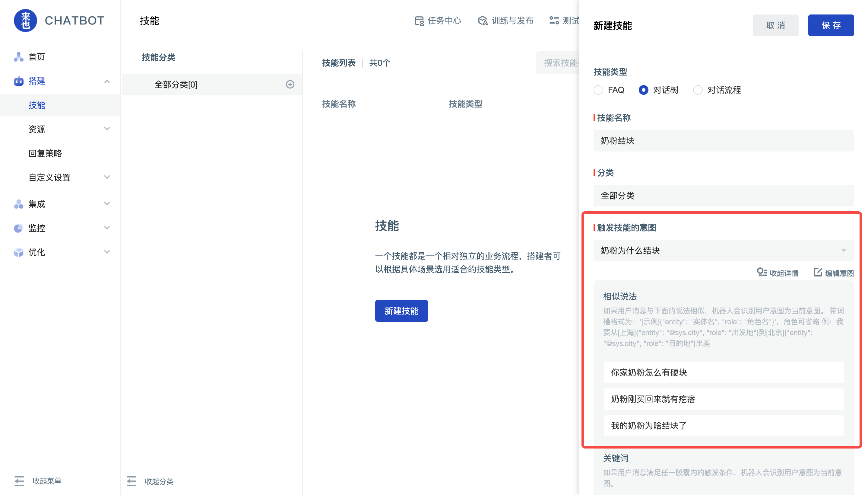Add a category with the plus icon
This screenshot has width=868, height=495.
tap(290, 84)
